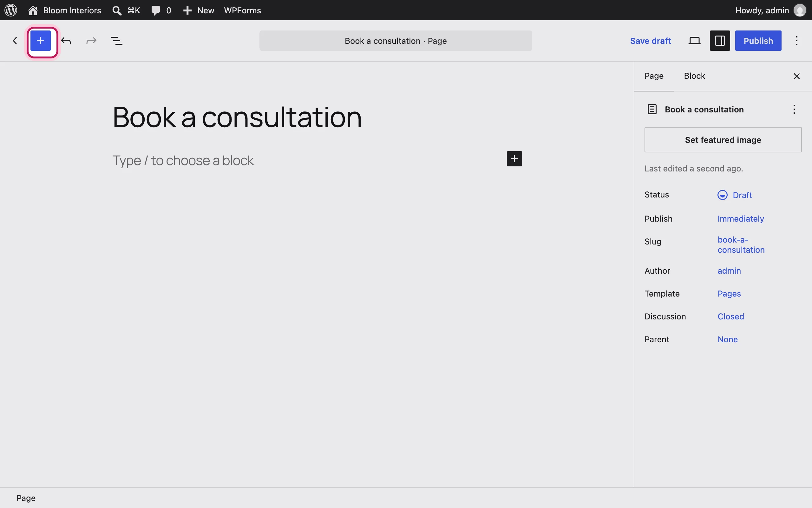
Task: Undo the last change
Action: [x=66, y=41]
